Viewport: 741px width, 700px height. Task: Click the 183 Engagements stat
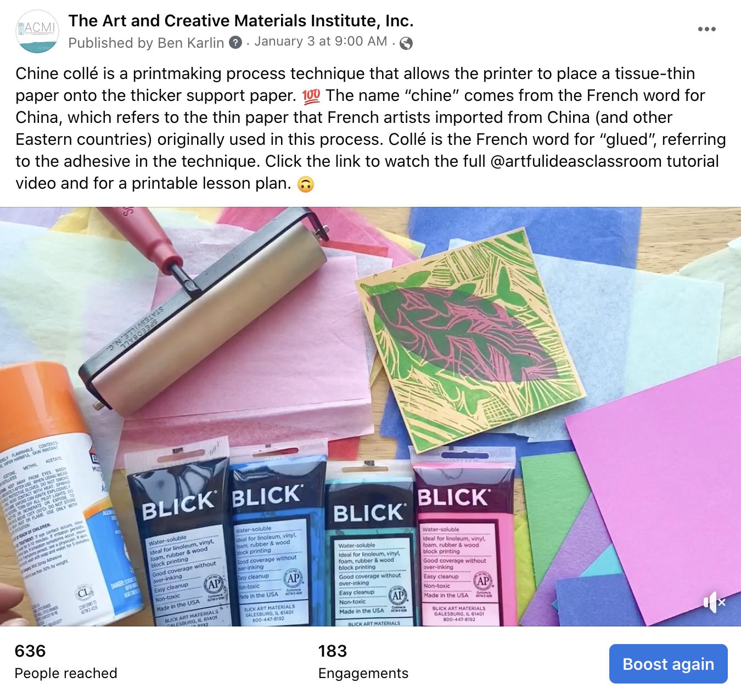(363, 662)
